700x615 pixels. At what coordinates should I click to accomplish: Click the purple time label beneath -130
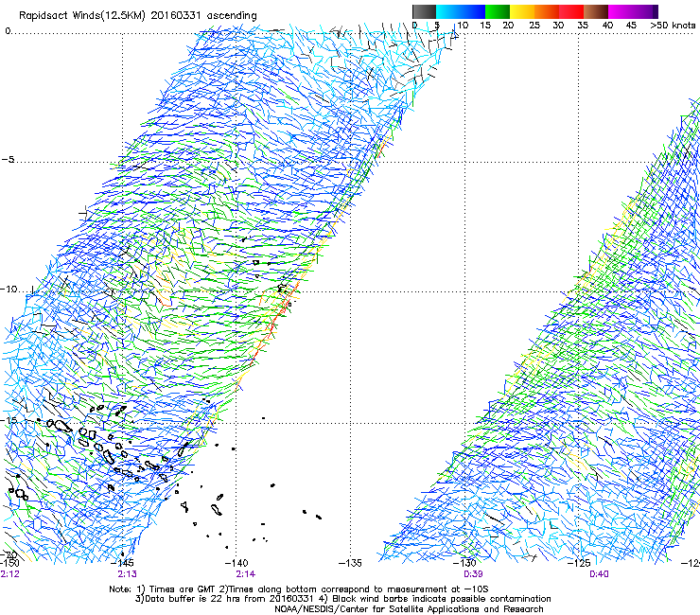[x=473, y=574]
